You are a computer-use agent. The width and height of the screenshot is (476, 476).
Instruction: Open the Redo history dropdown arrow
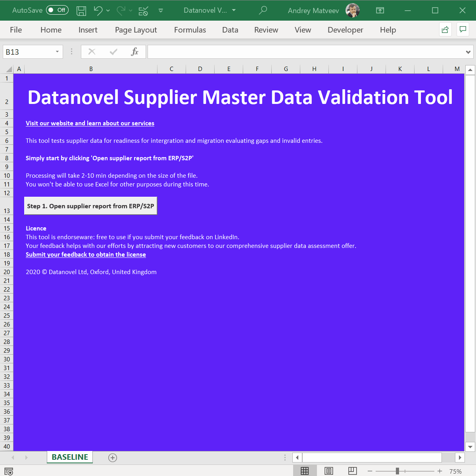(131, 11)
